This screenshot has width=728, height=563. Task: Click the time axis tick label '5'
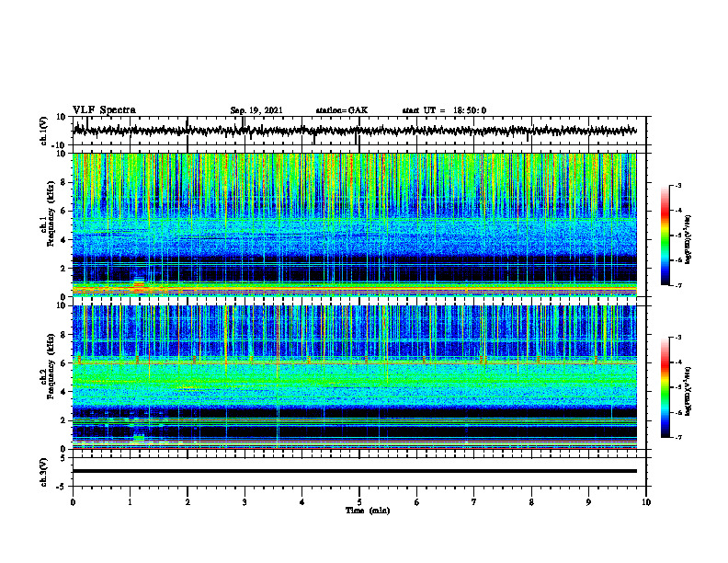[x=359, y=502]
